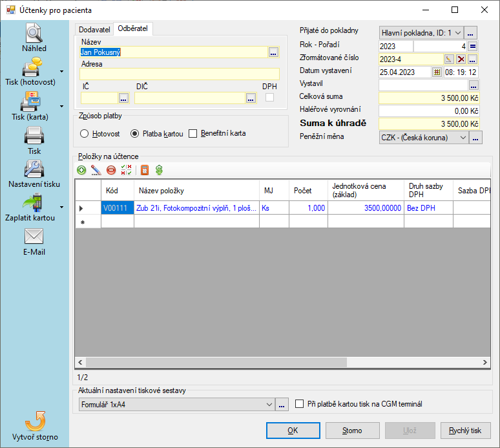Switch to the Odběratel tab
This screenshot has height=448, width=500.
click(133, 28)
